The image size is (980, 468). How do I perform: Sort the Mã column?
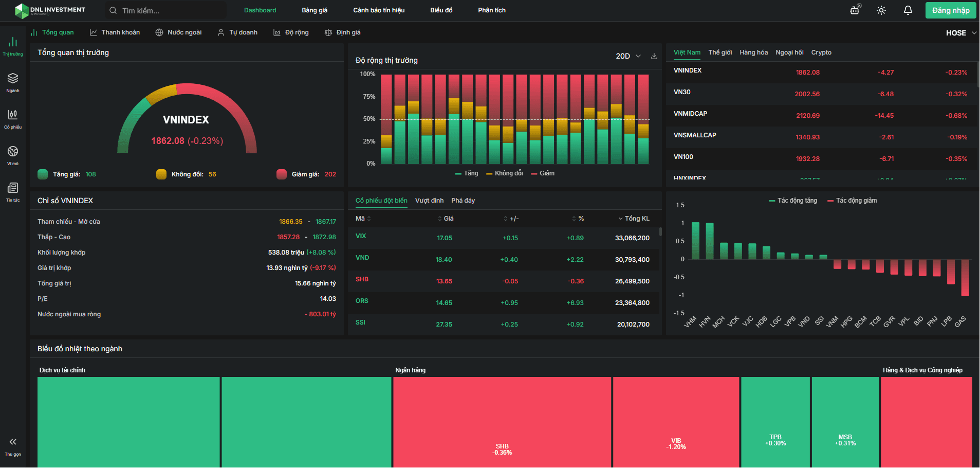point(369,219)
